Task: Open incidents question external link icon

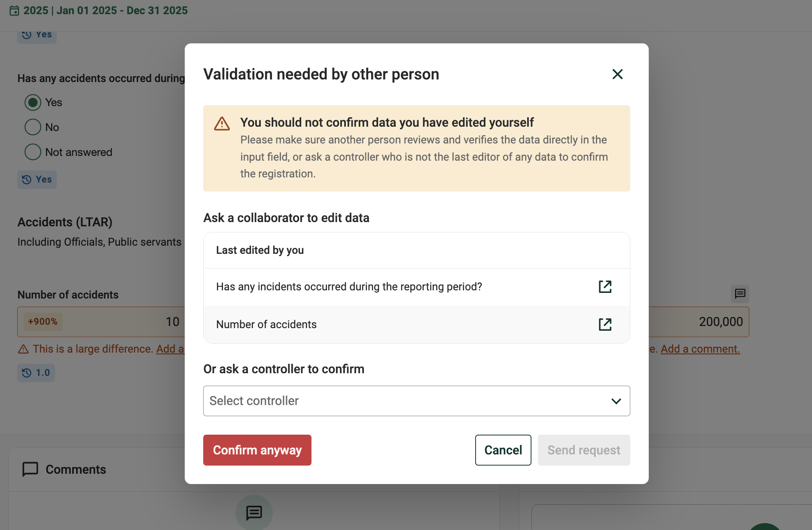Action: pos(605,286)
